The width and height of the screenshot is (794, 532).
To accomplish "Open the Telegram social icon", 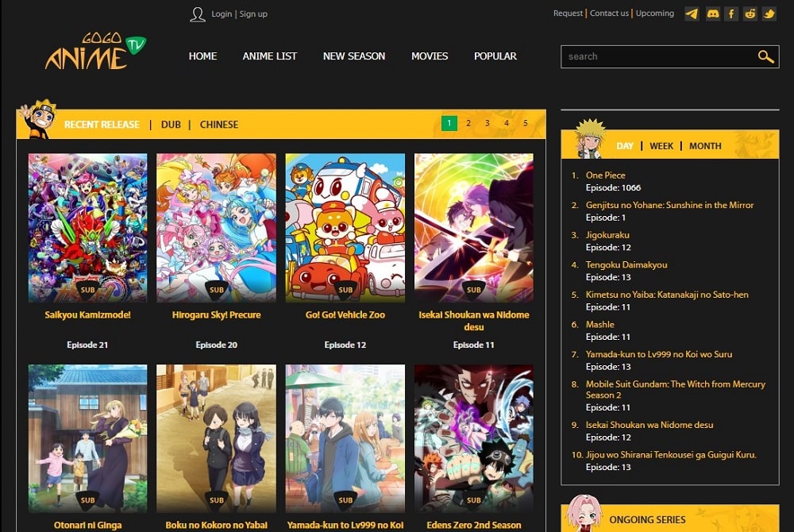I will click(692, 13).
